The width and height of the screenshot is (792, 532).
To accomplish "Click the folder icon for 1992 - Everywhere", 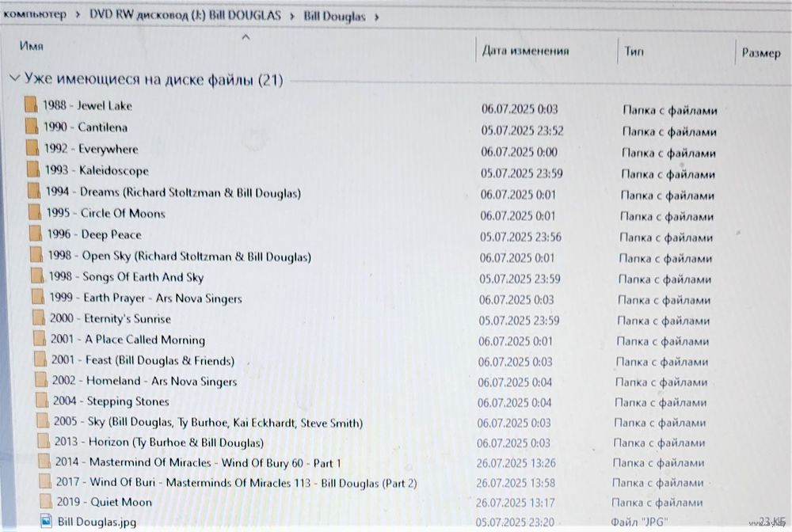I will (x=32, y=148).
